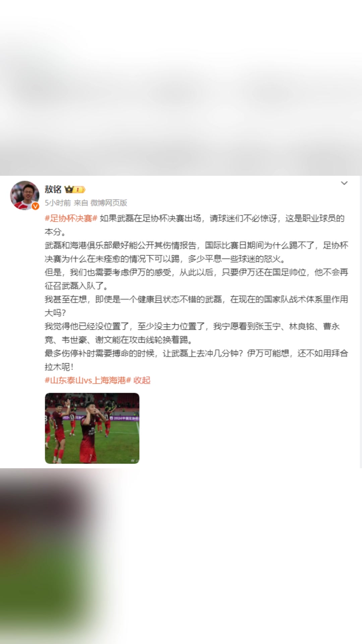Click the 5小时前 post timestamp
Image resolution: width=362 pixels, height=644 pixels.
coord(58,203)
